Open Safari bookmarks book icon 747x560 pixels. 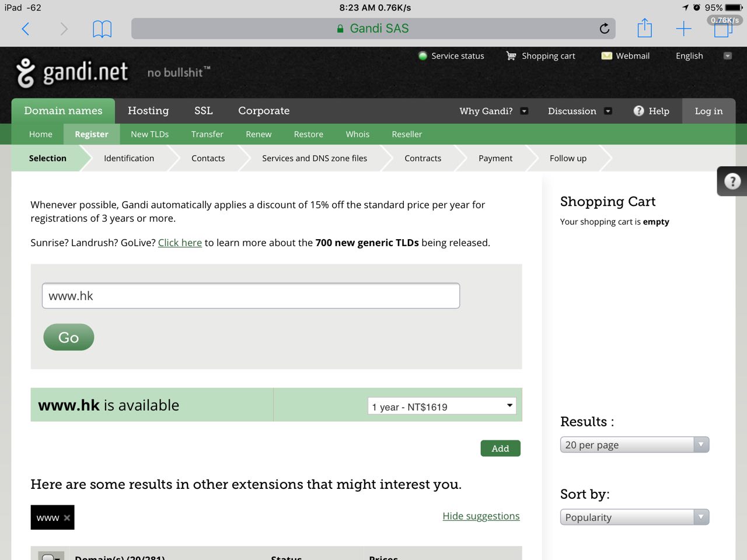pyautogui.click(x=102, y=29)
